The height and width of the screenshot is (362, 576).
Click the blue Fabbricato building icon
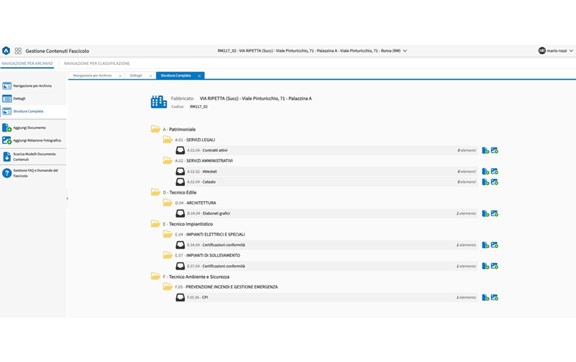(x=159, y=102)
